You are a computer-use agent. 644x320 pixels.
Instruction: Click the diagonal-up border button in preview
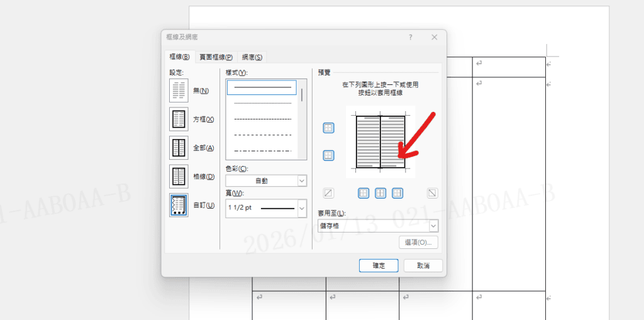[328, 193]
